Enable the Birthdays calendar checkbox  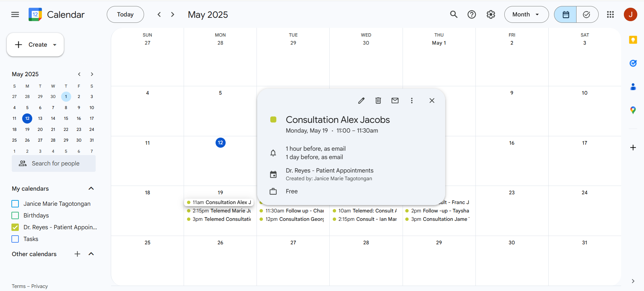click(x=15, y=215)
